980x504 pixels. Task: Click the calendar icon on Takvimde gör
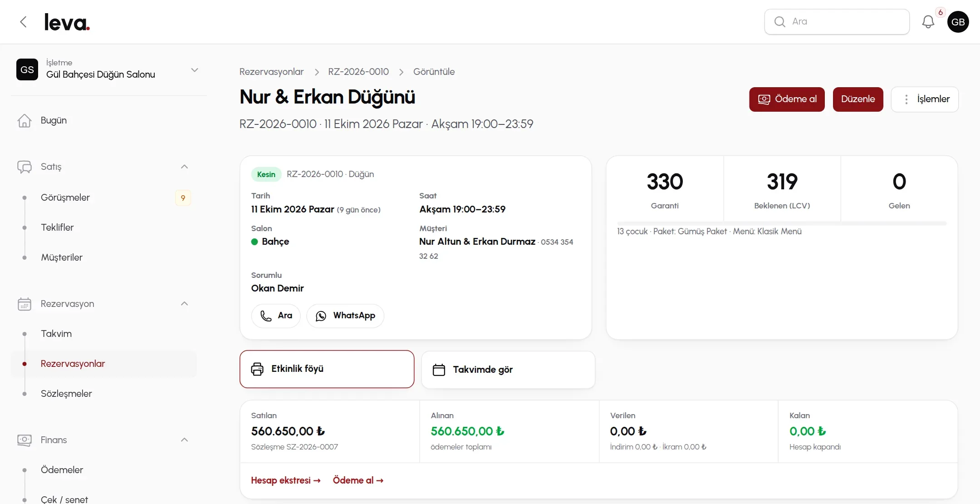[x=439, y=370]
